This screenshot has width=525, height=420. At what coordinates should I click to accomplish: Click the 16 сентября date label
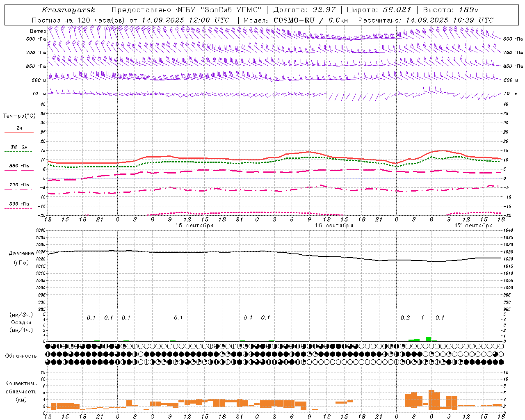(334, 226)
